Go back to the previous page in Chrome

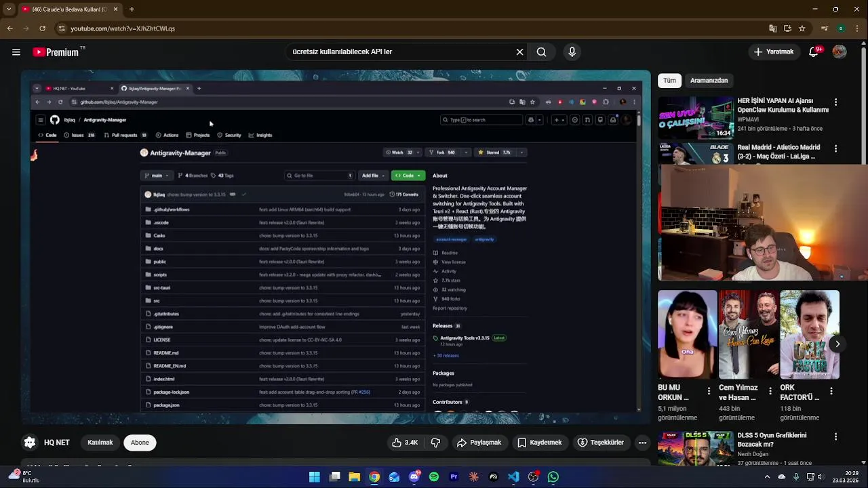pos(10,28)
